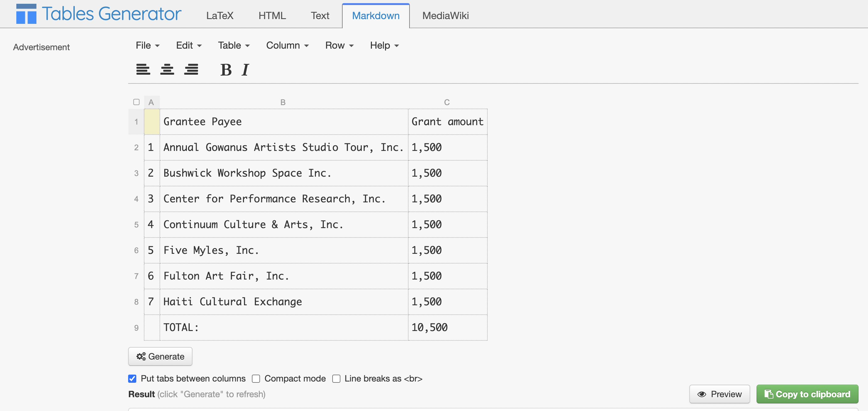Click the 'Grant amount' cell
The height and width of the screenshot is (411, 868).
(x=448, y=122)
